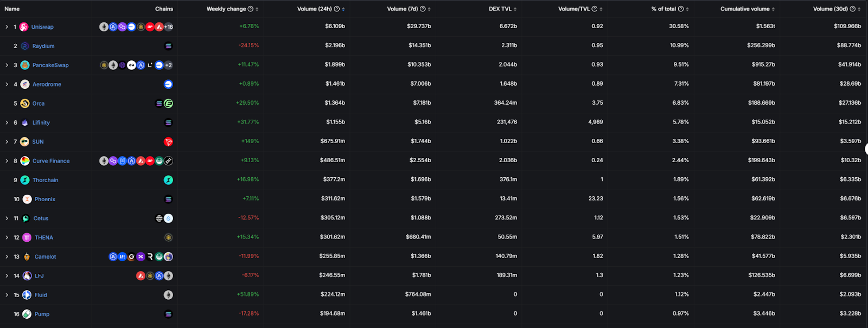Expand the Fluid row arrow
The height and width of the screenshot is (328, 868).
[7, 295]
